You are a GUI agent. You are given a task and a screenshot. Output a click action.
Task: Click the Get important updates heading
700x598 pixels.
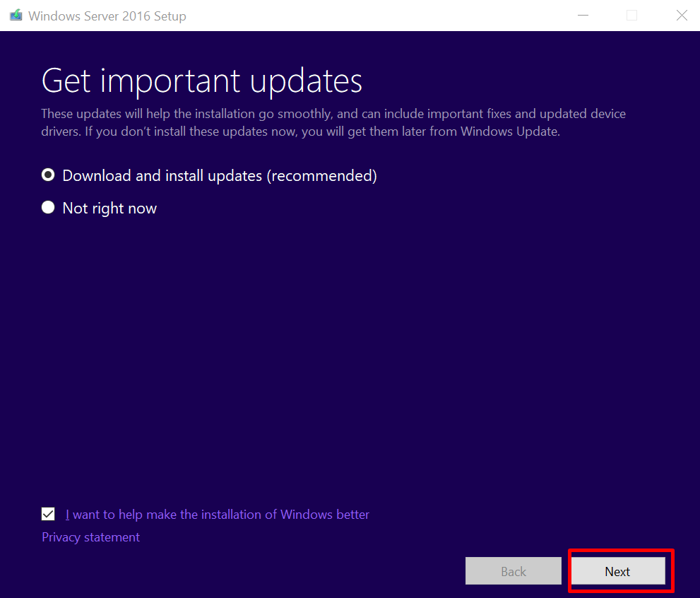tap(201, 80)
